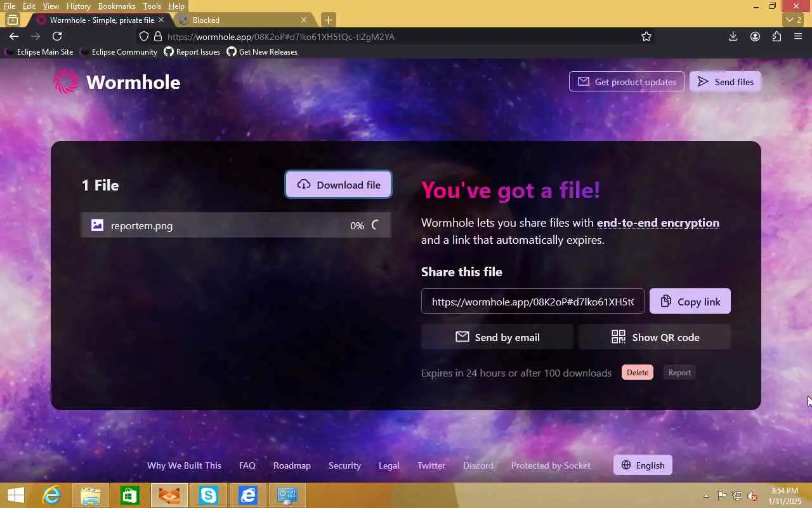Open the Downloads panel

pos(733,36)
